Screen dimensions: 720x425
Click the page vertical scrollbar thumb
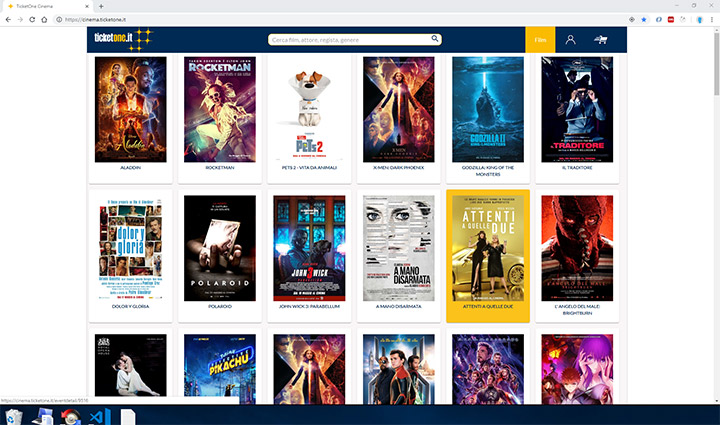[x=716, y=64]
